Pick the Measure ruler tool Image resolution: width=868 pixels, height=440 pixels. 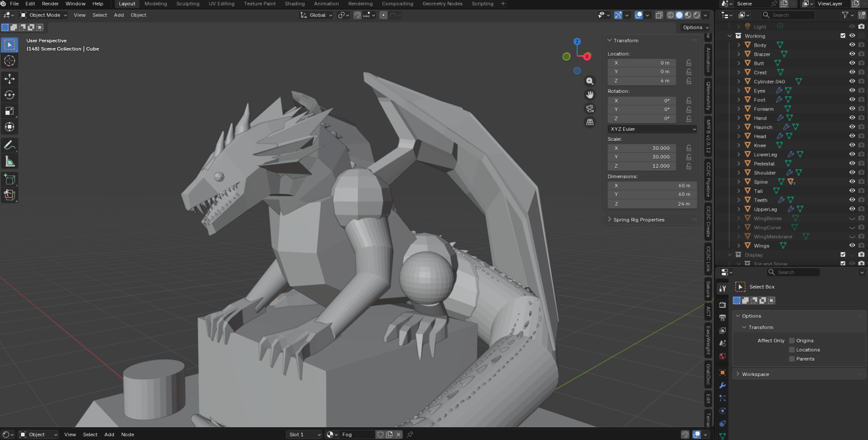10,161
